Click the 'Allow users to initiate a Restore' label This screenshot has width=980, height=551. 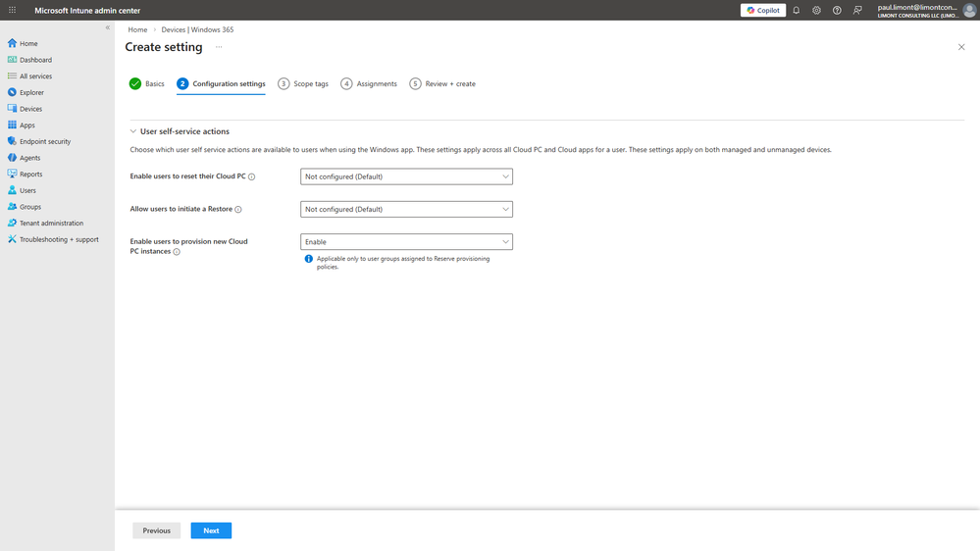point(181,209)
